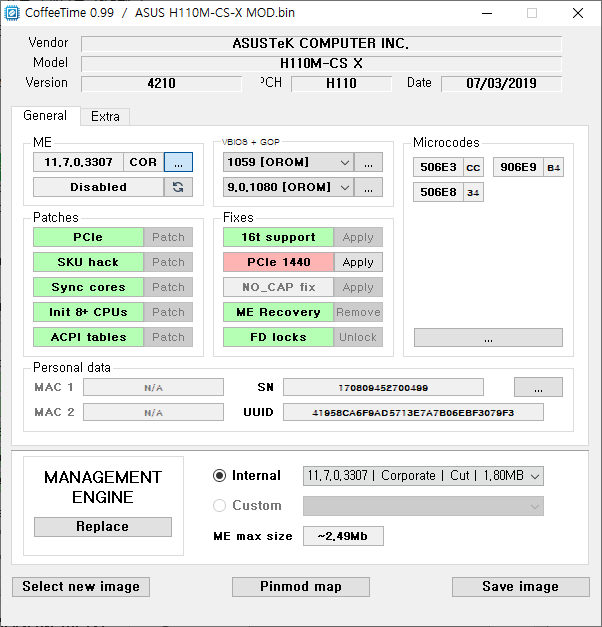
Task: Select the Custom radio button
Action: pos(219,505)
